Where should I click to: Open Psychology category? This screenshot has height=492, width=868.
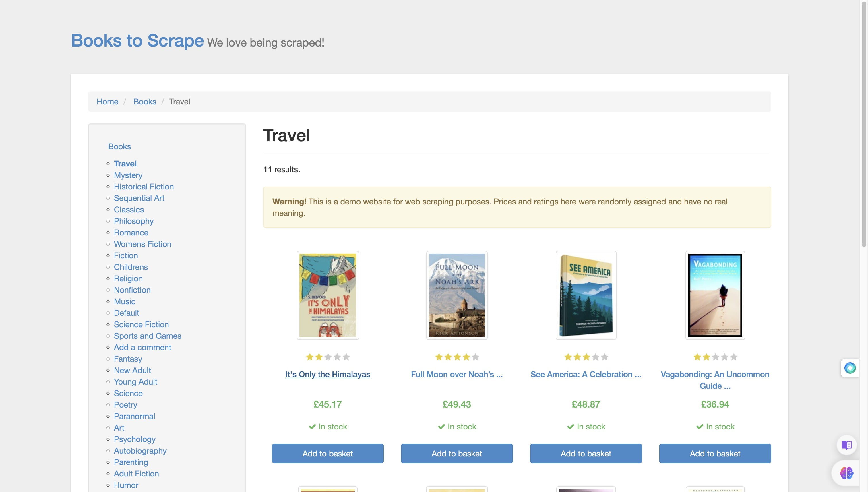point(134,439)
